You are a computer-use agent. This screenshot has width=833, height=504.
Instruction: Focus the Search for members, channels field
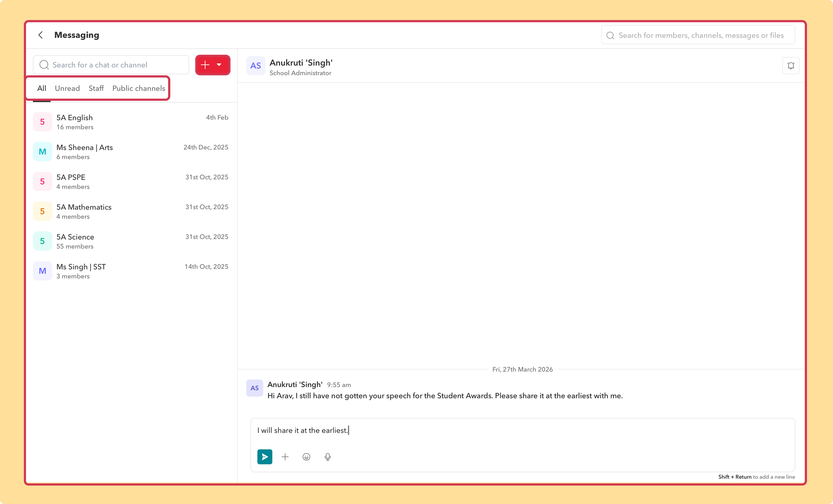pyautogui.click(x=698, y=35)
